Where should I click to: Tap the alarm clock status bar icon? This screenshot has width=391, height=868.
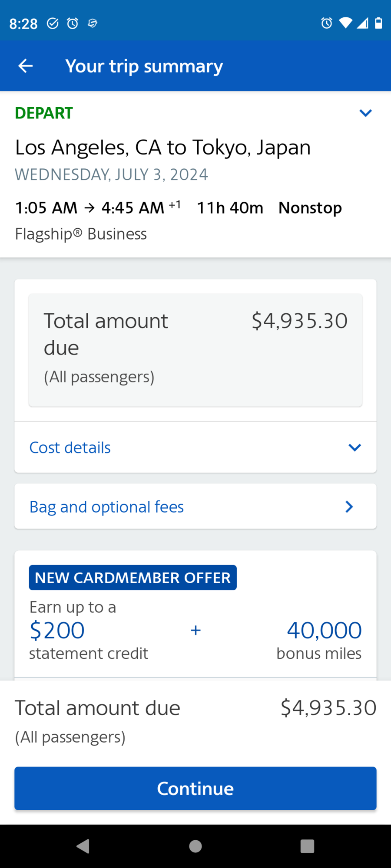click(326, 23)
